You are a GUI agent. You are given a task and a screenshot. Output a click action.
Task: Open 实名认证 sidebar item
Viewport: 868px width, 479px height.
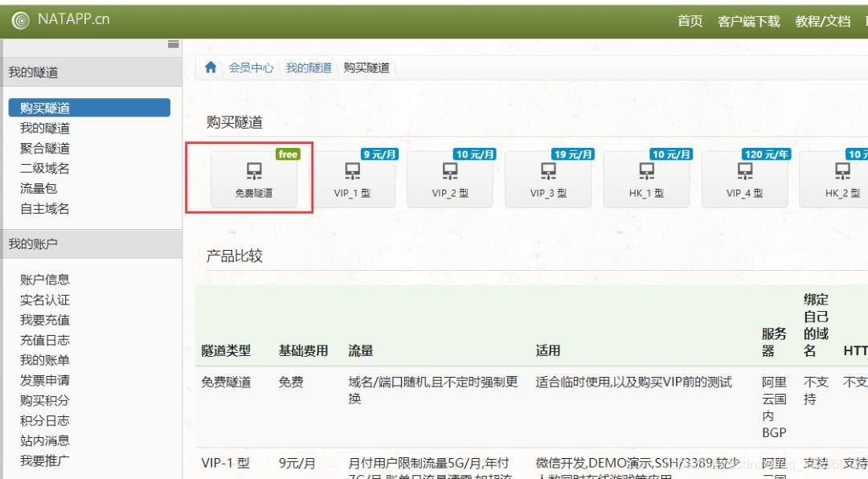(x=45, y=300)
